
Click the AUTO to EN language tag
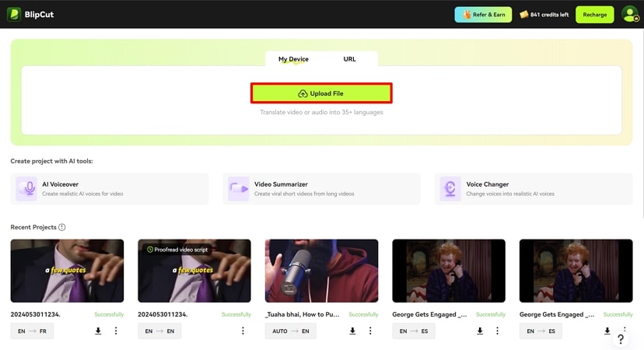(x=291, y=331)
